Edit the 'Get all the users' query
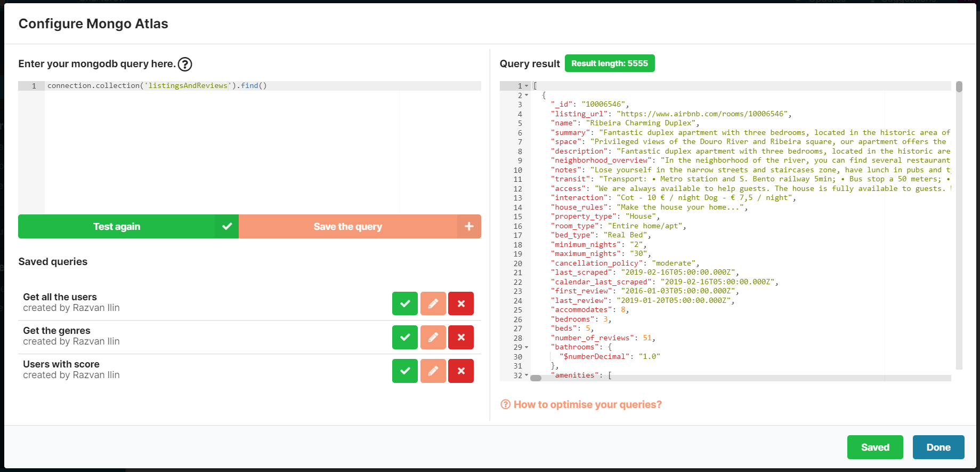This screenshot has width=980, height=472. click(433, 303)
